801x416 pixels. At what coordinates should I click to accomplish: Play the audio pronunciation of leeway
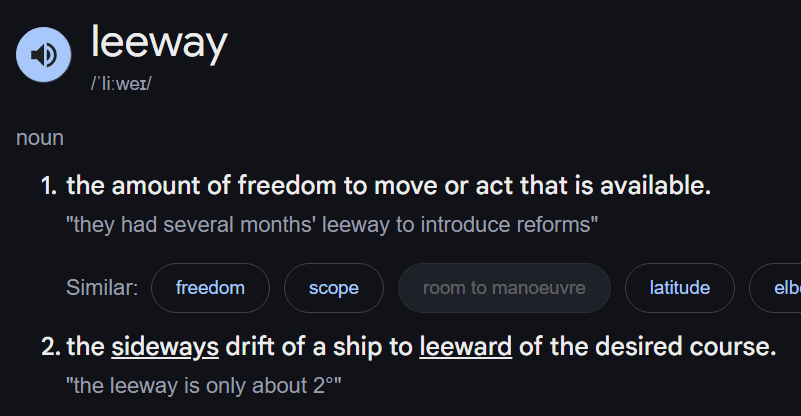43,55
